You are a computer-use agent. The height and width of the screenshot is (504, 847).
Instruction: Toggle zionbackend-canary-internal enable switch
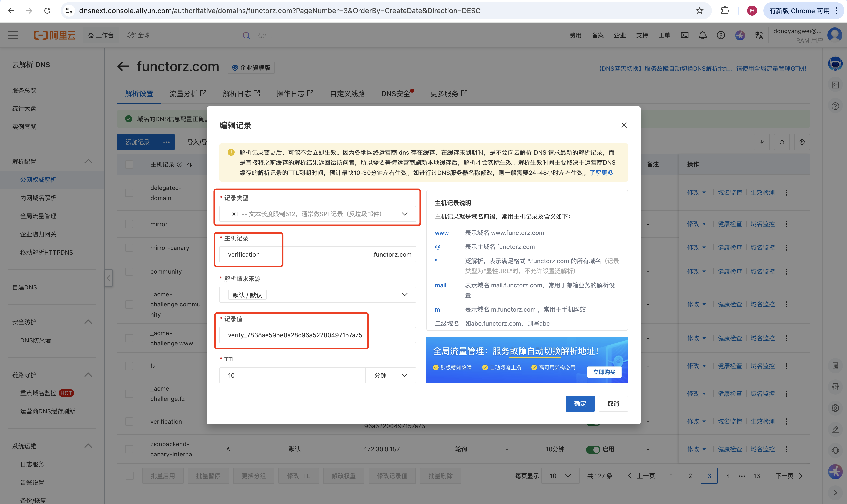(593, 449)
